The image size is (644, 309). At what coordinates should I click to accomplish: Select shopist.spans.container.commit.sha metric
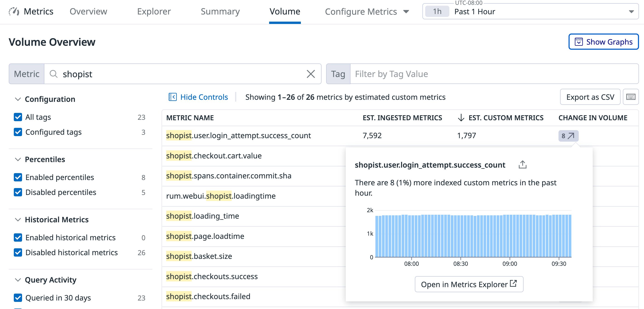(x=229, y=176)
